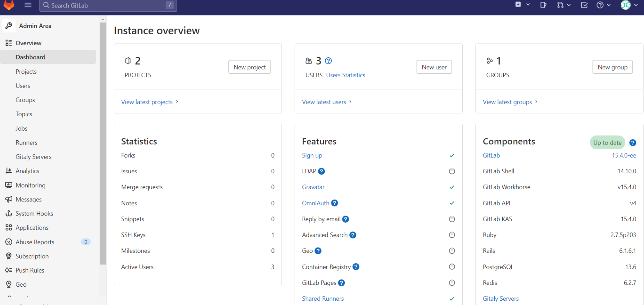The height and width of the screenshot is (305, 644).
Task: Click the help icon next to Advanced Search
Action: click(353, 235)
